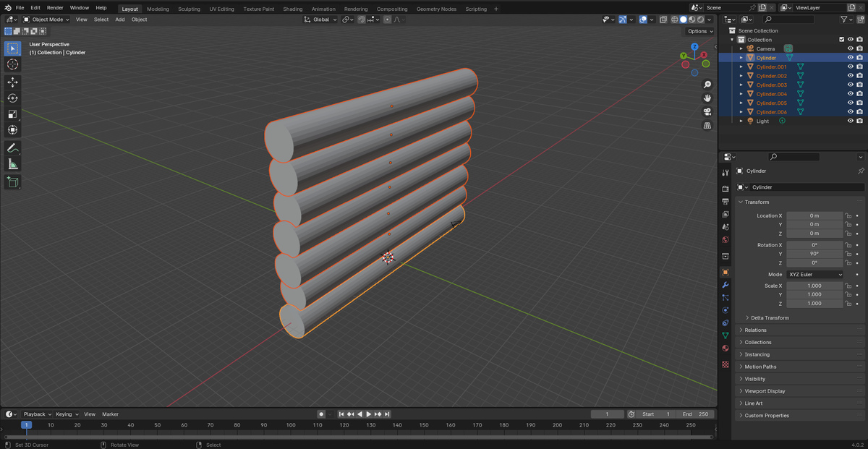Select the Scale tool in toolbar

(12, 114)
